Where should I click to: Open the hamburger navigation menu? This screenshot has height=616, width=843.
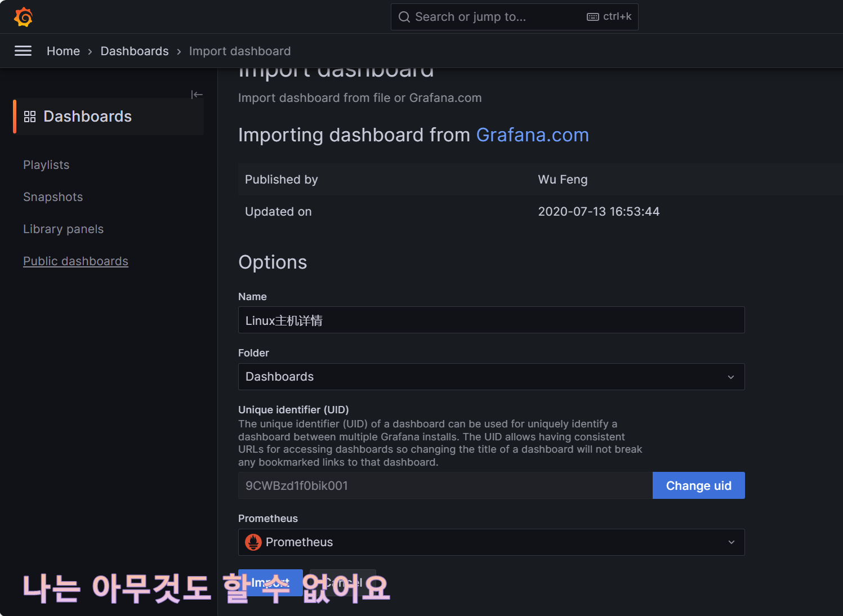[23, 51]
